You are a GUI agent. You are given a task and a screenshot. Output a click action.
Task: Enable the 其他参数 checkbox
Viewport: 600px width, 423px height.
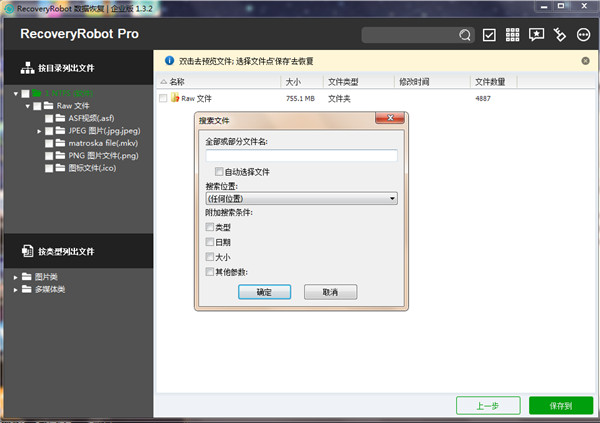point(210,272)
